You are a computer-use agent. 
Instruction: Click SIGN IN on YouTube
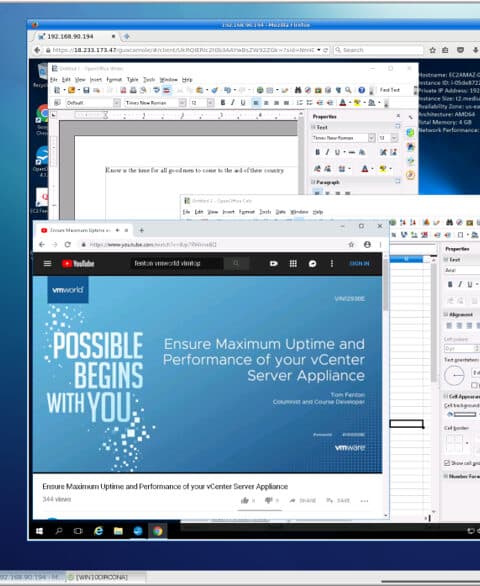(x=359, y=263)
